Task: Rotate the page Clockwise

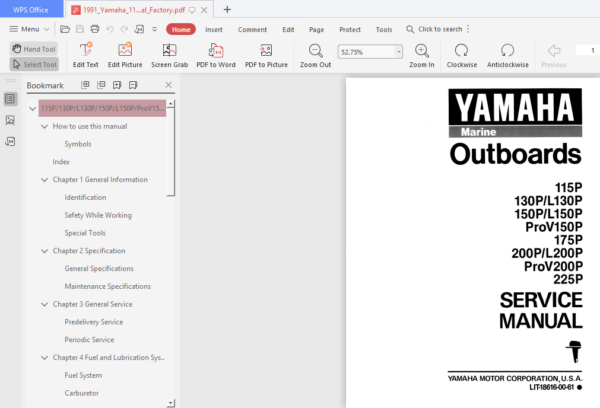Action: tap(462, 55)
